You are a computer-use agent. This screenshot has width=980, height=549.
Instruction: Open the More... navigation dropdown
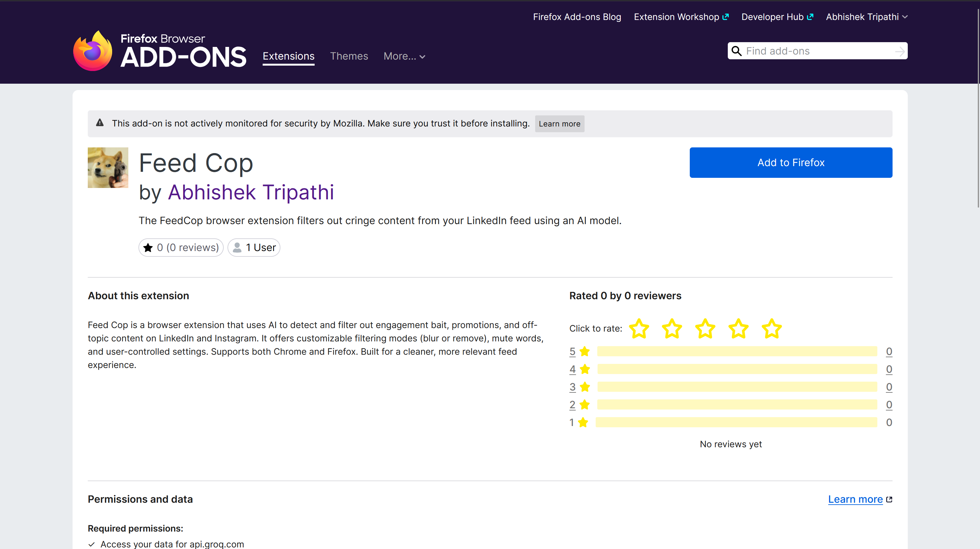point(404,56)
